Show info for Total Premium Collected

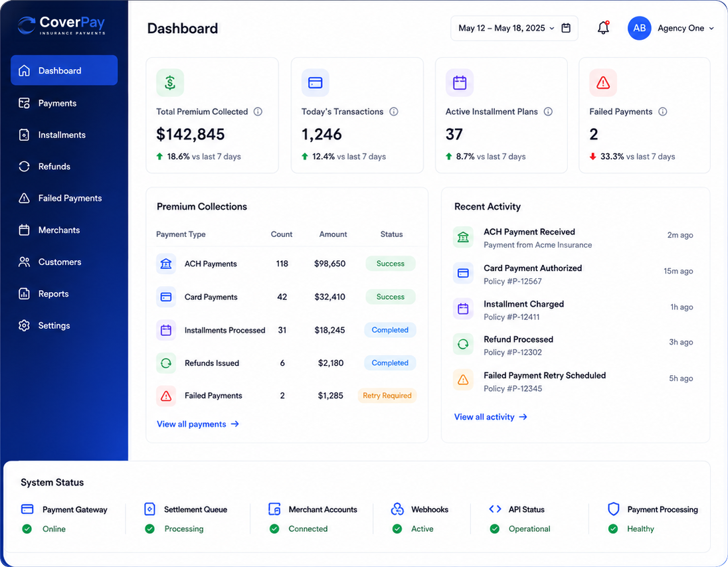click(x=258, y=112)
